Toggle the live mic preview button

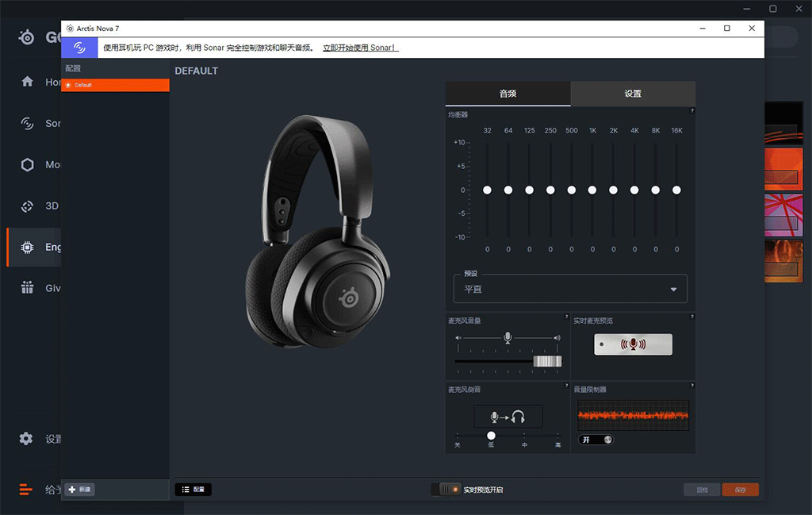pos(633,344)
